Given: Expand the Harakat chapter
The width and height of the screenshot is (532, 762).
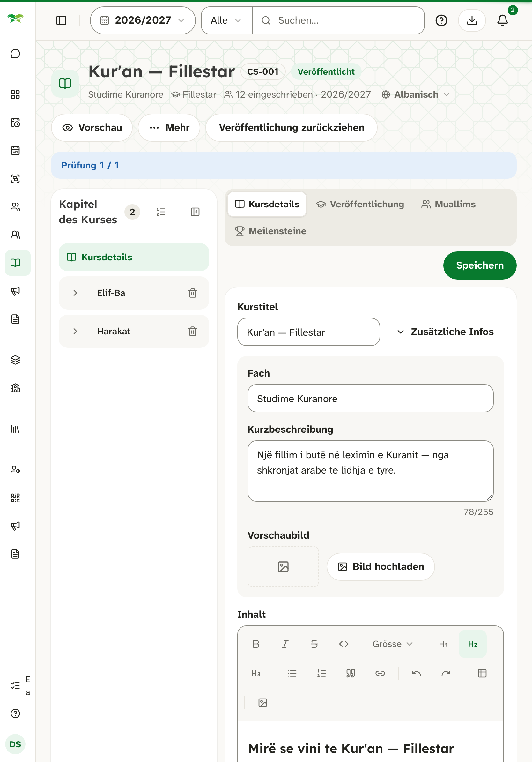Looking at the screenshot, I should point(75,331).
